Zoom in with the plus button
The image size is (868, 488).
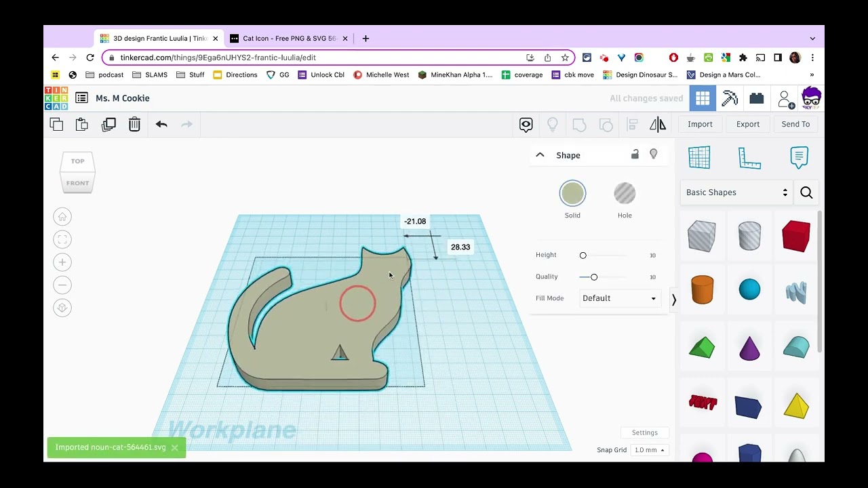click(x=62, y=262)
